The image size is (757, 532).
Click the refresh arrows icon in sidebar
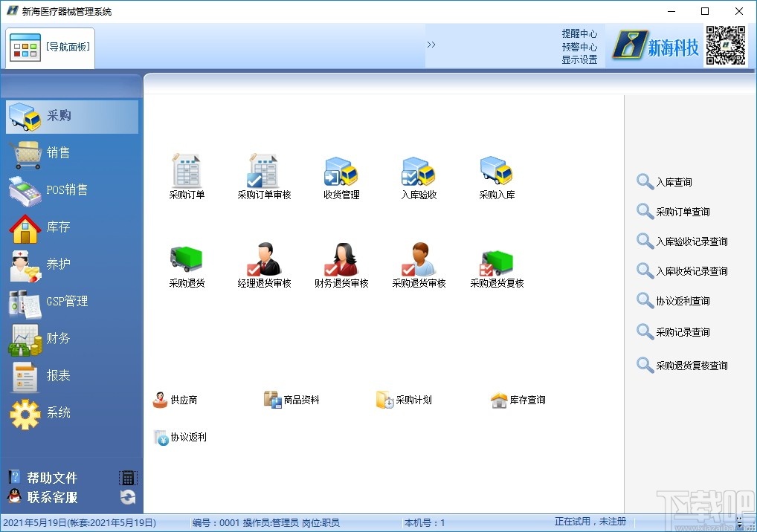click(128, 497)
